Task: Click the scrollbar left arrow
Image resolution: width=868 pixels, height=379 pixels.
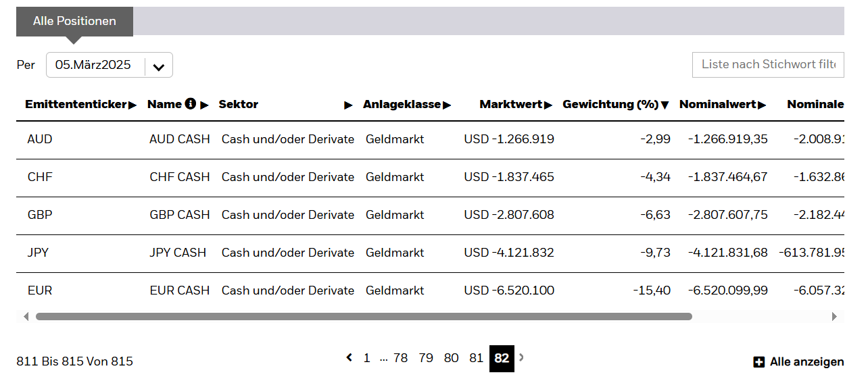Action: pos(26,316)
